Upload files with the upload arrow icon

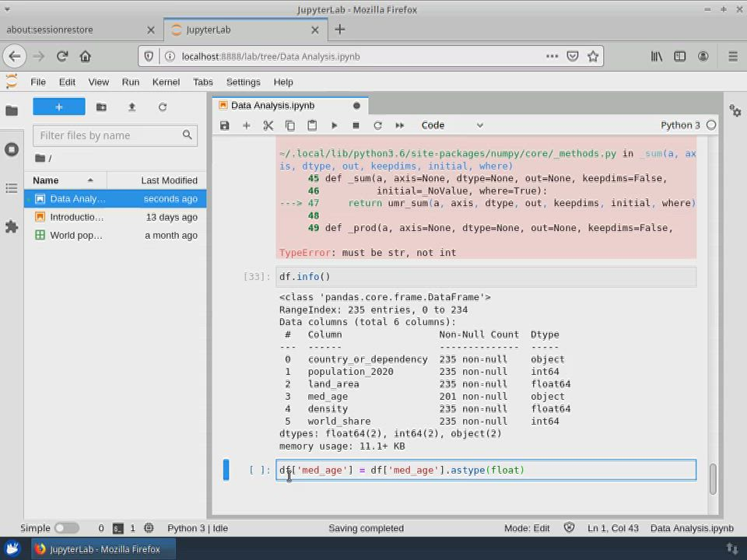(132, 107)
